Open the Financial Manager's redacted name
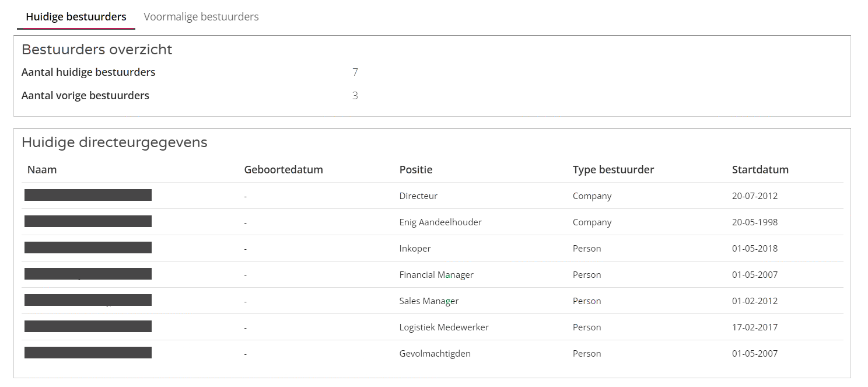868x387 pixels. pyautogui.click(x=88, y=274)
